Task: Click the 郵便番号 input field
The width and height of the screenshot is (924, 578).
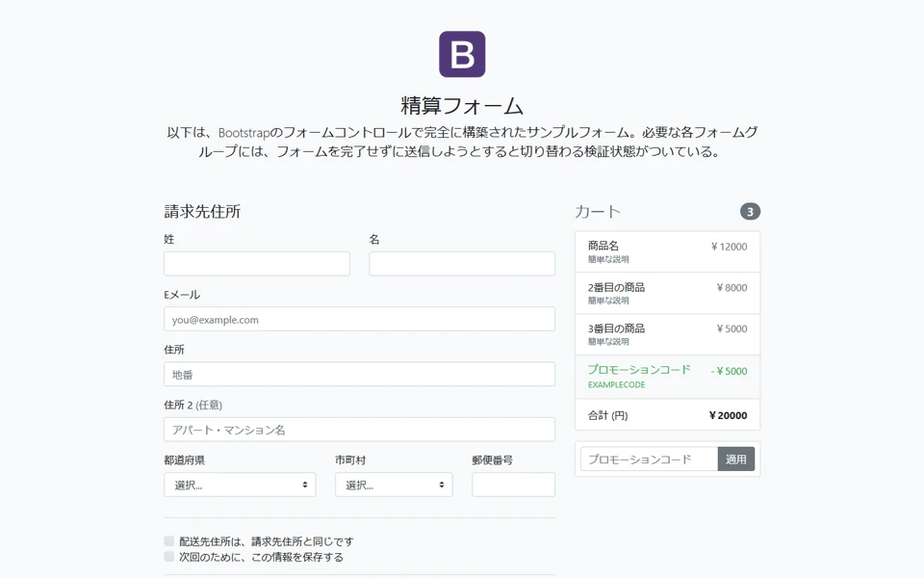Action: 513,485
